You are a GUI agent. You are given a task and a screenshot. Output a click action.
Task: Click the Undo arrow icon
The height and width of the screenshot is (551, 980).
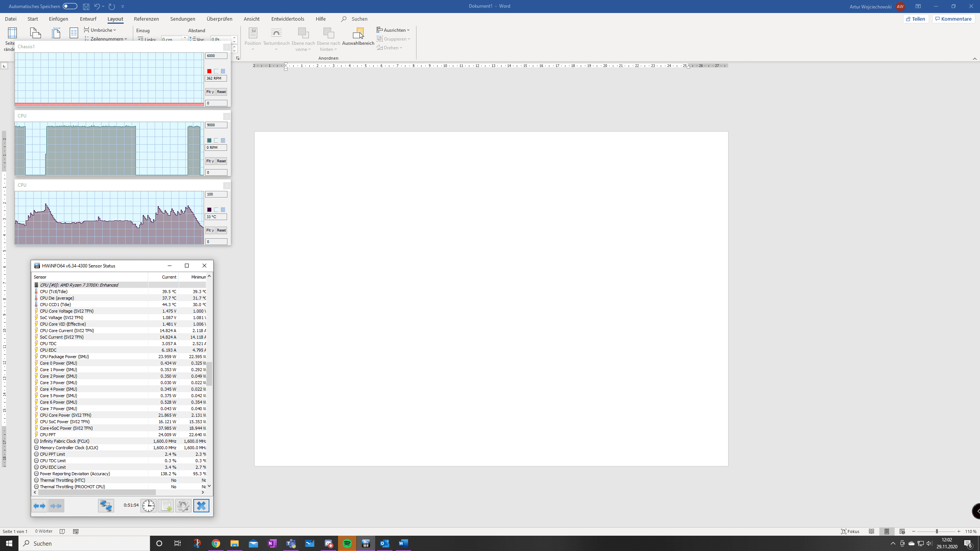click(x=97, y=7)
